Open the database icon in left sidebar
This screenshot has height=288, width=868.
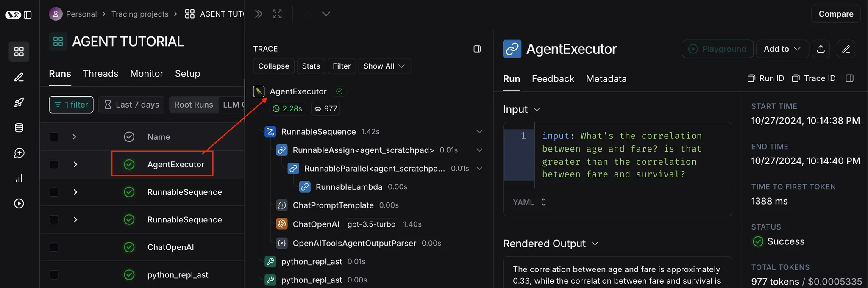pyautogui.click(x=19, y=127)
